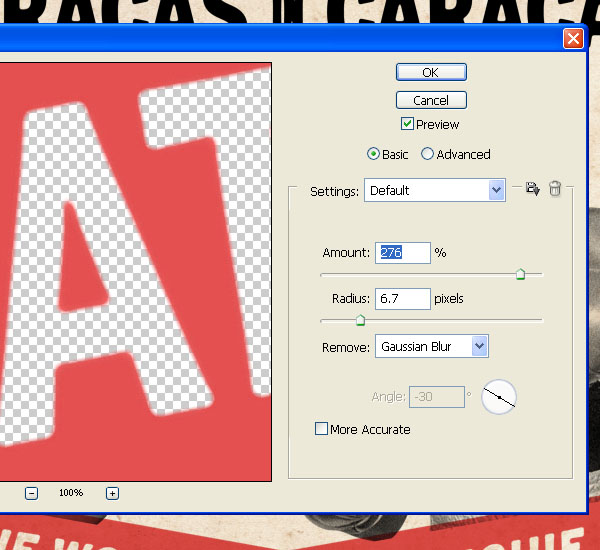The image size is (600, 550).
Task: Click the angle dial control
Action: 499,397
